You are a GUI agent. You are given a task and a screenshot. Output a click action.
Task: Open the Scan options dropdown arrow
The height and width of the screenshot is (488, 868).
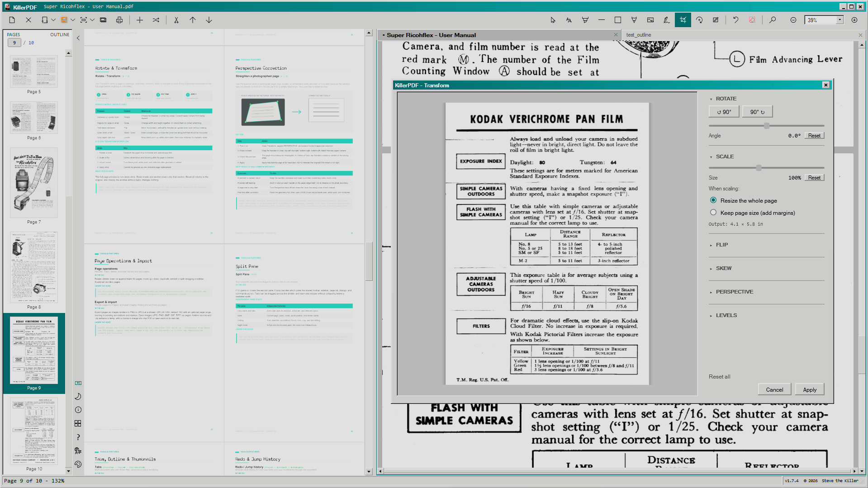[x=92, y=20]
